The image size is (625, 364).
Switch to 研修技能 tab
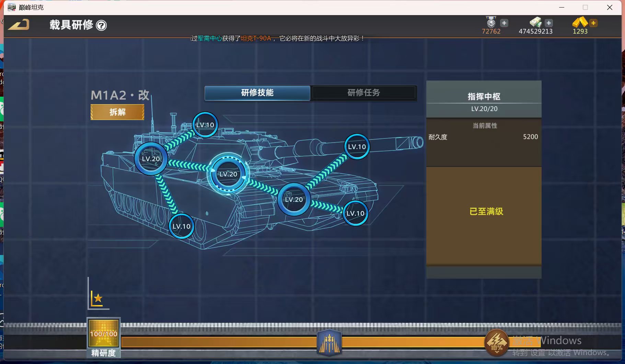257,93
